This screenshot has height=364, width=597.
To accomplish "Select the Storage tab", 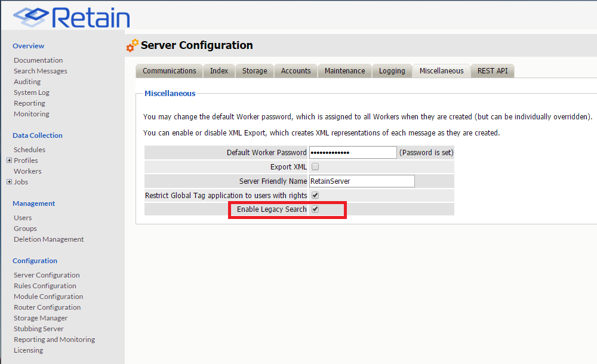I will point(255,71).
